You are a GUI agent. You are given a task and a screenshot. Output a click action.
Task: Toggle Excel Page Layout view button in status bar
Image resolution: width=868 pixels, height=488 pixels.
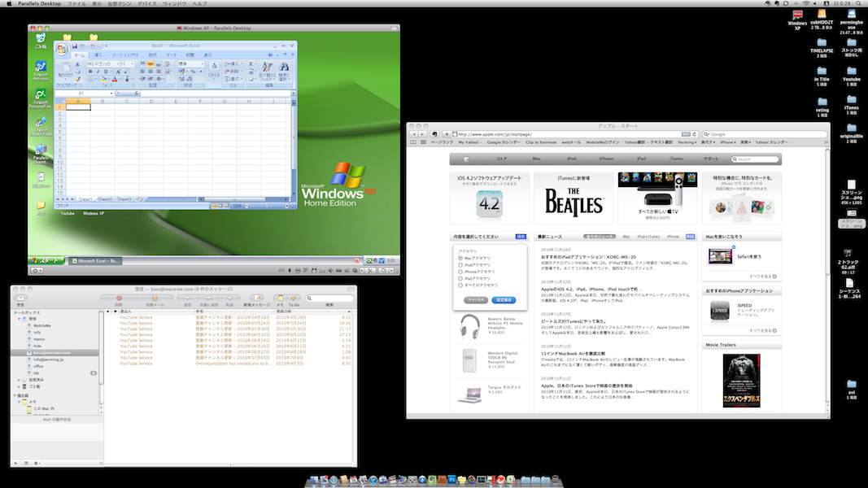[220, 206]
